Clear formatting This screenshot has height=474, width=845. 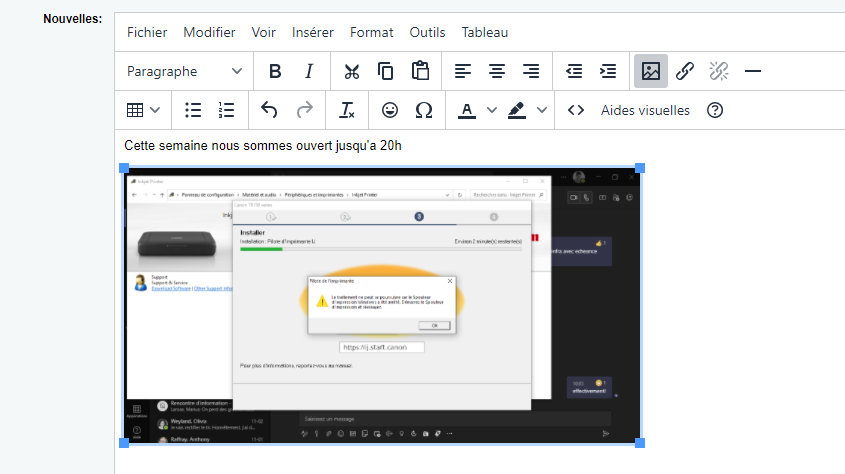point(347,110)
